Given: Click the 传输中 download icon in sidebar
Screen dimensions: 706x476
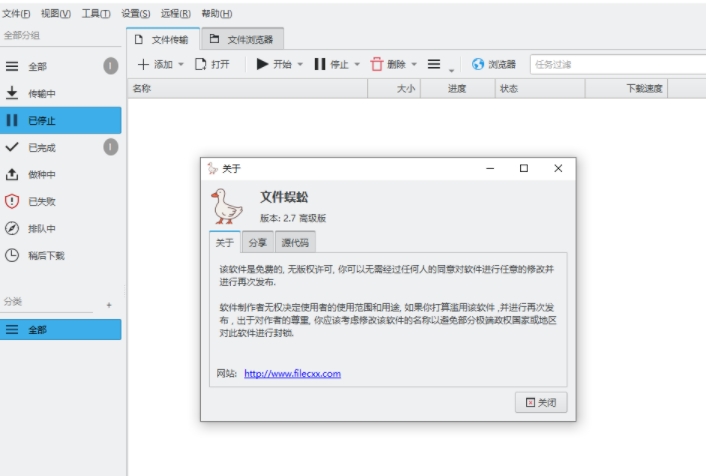Looking at the screenshot, I should point(12,93).
